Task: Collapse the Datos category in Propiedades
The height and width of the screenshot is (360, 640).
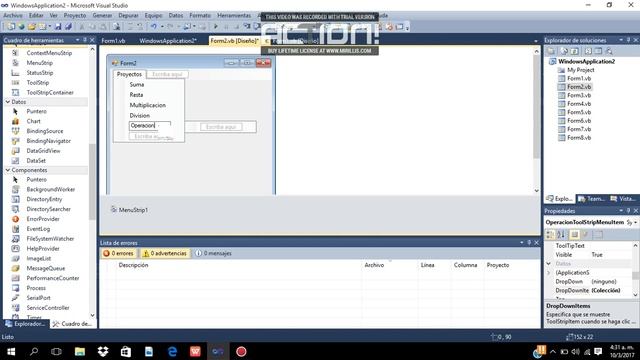Action: point(549,264)
